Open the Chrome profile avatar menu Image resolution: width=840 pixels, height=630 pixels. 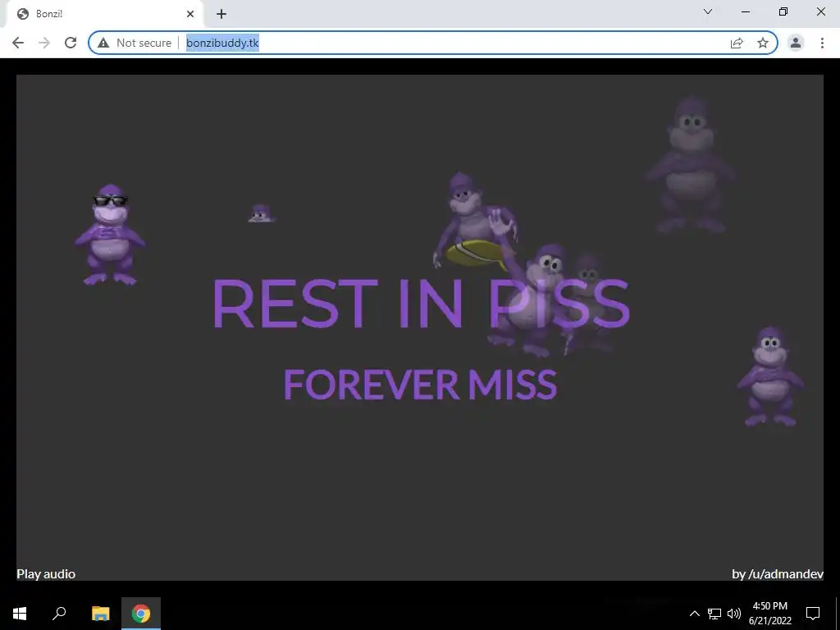[x=796, y=43]
